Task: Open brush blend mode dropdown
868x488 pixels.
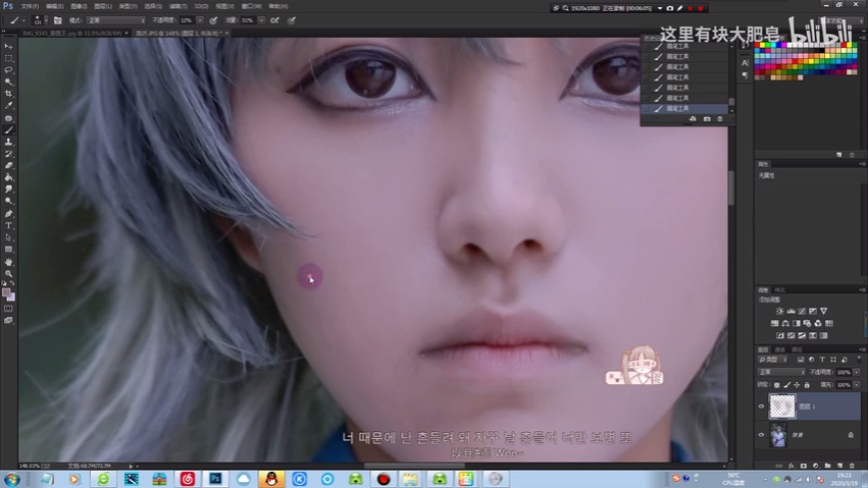Action: pyautogui.click(x=116, y=21)
